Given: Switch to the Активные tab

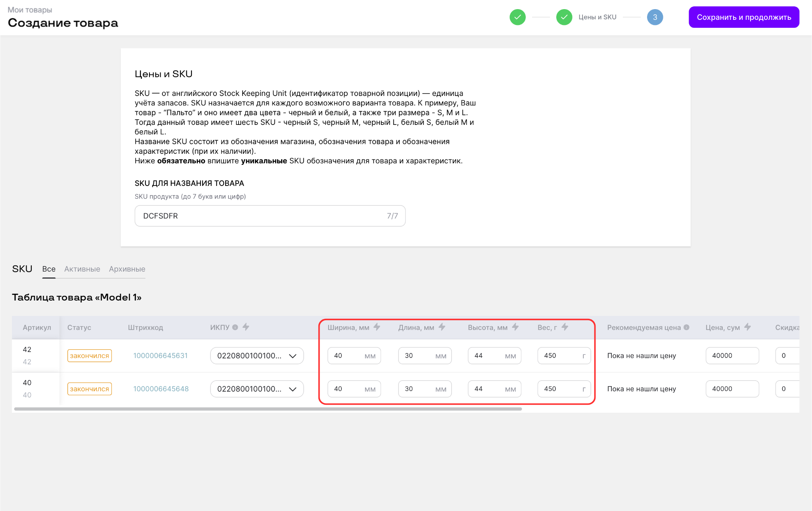Looking at the screenshot, I should (82, 269).
